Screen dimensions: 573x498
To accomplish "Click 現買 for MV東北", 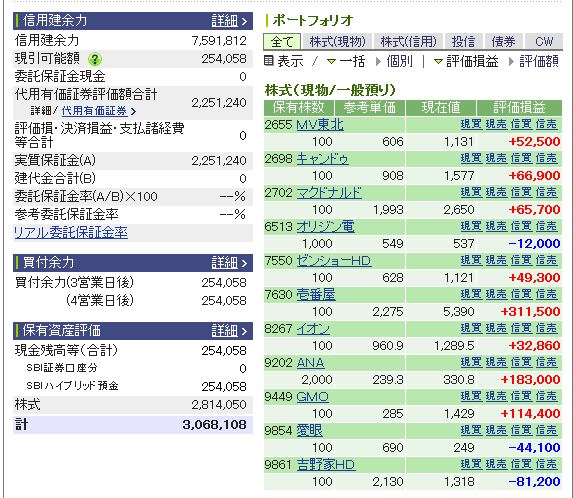I will coord(471,124).
